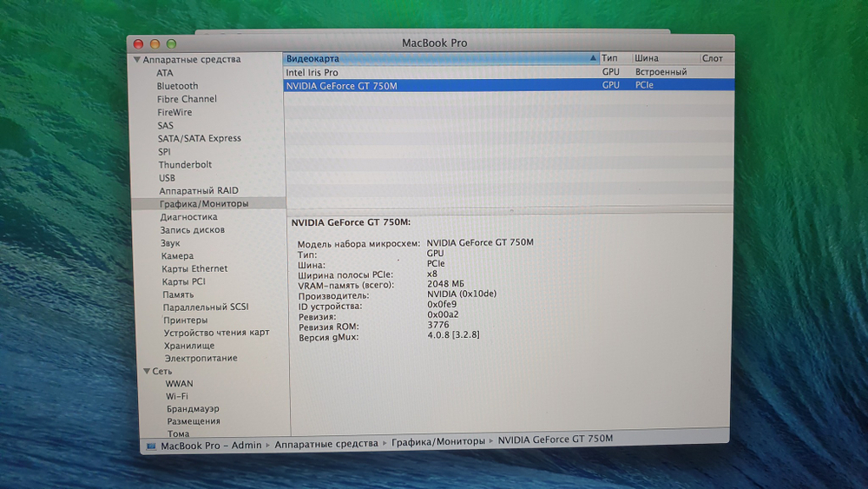Click Графика/Мониторы in the path bar
Screen dimensions: 868x489
pos(437,441)
